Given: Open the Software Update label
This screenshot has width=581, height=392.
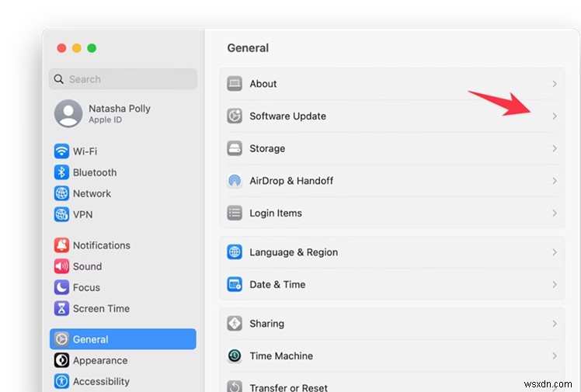Looking at the screenshot, I should click(x=287, y=116).
